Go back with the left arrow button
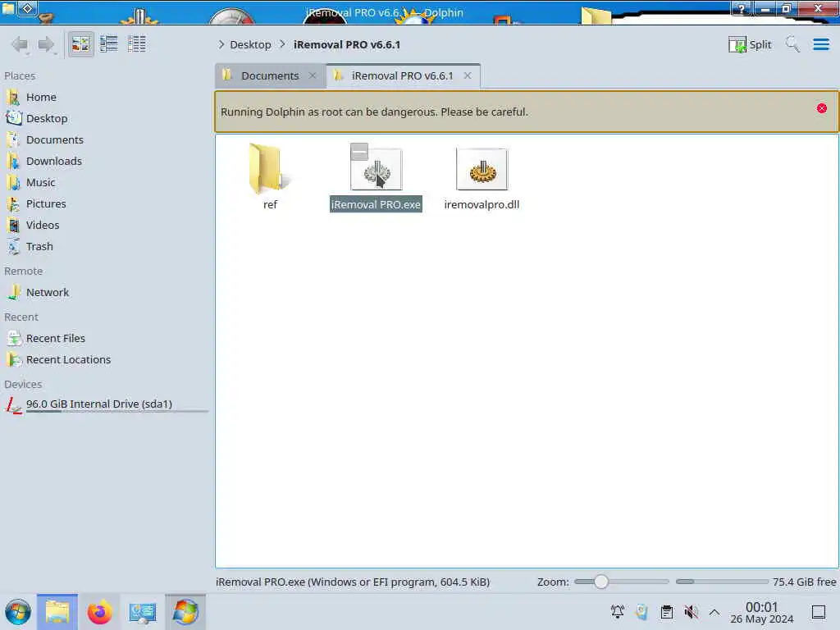840x630 pixels. pyautogui.click(x=21, y=44)
